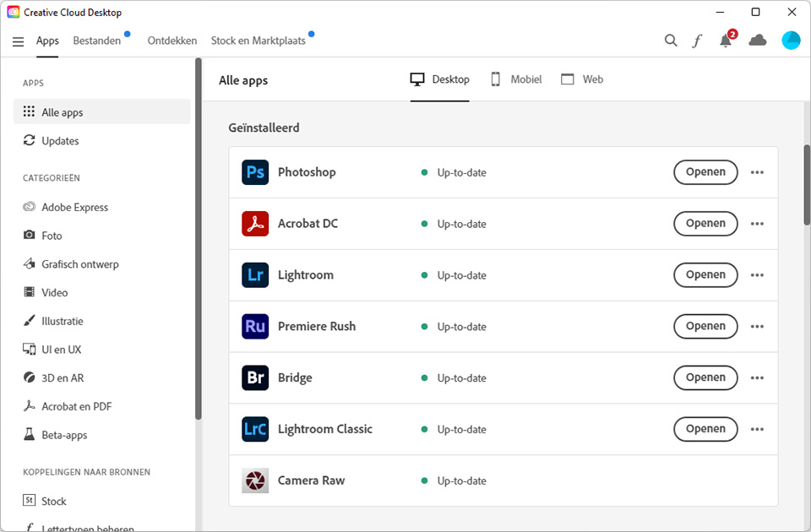Select the 3D en AR category
Viewport: 811px width, 532px height.
(53, 378)
